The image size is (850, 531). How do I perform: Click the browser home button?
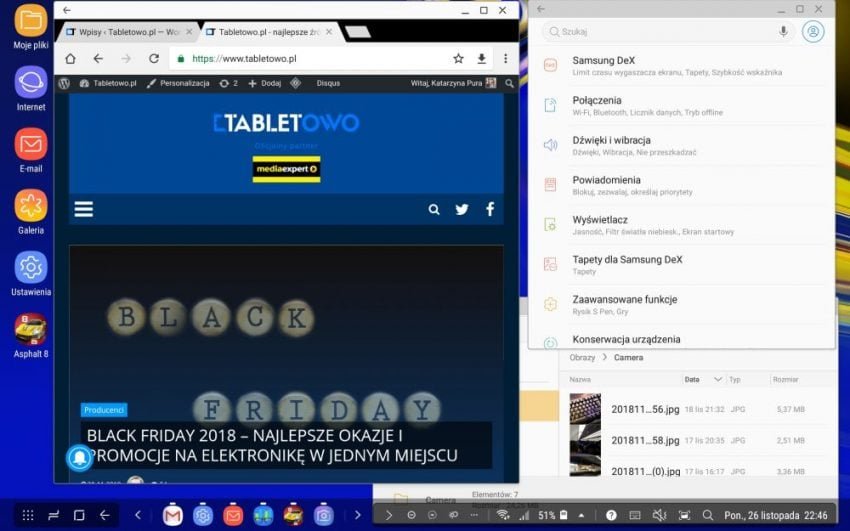[70, 59]
